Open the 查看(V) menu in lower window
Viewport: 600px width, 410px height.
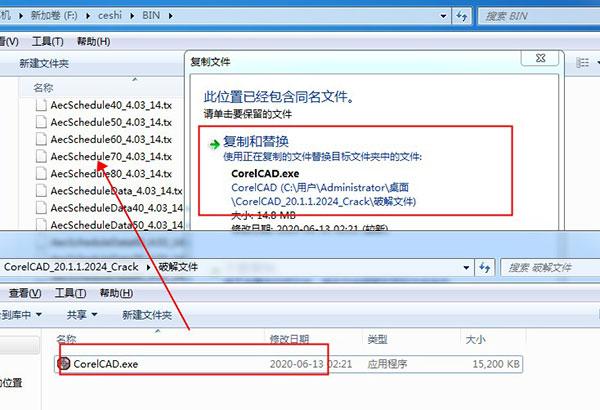pyautogui.click(x=25, y=293)
